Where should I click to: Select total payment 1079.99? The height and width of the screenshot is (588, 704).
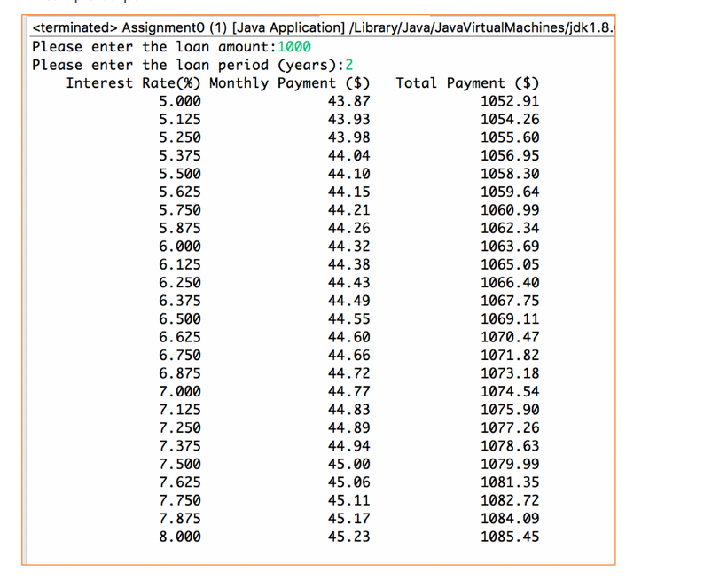click(x=510, y=464)
